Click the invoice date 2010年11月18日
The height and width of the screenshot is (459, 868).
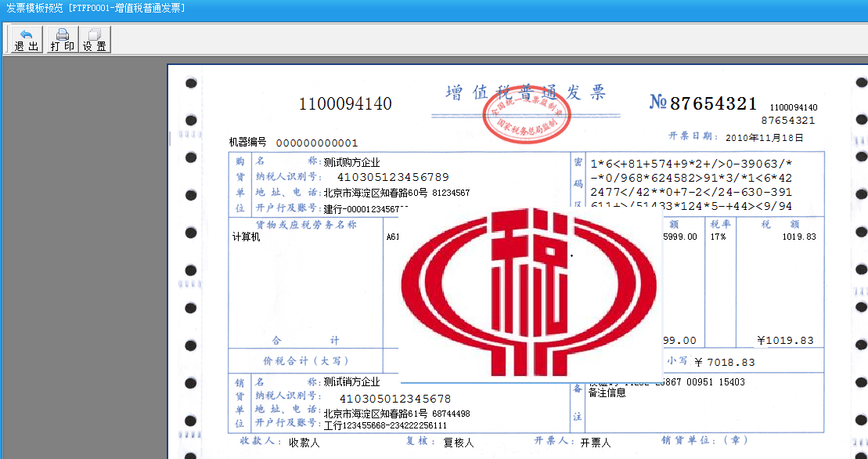coord(764,137)
